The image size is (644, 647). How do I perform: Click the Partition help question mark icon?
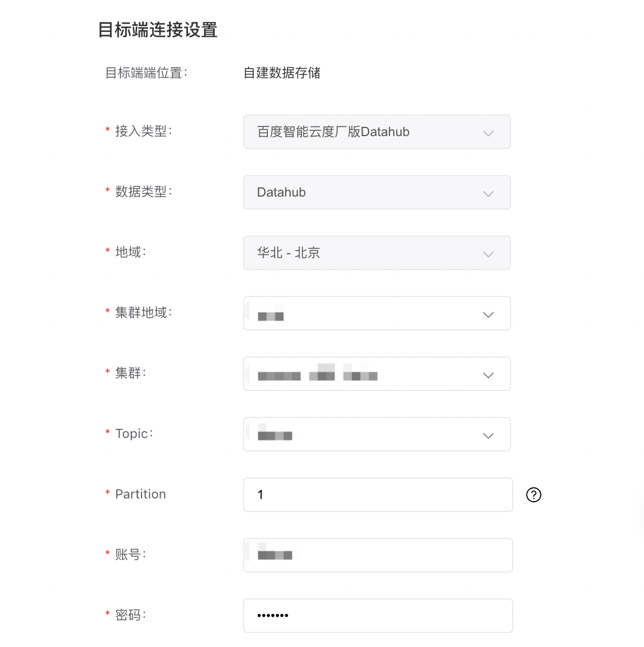click(x=533, y=495)
